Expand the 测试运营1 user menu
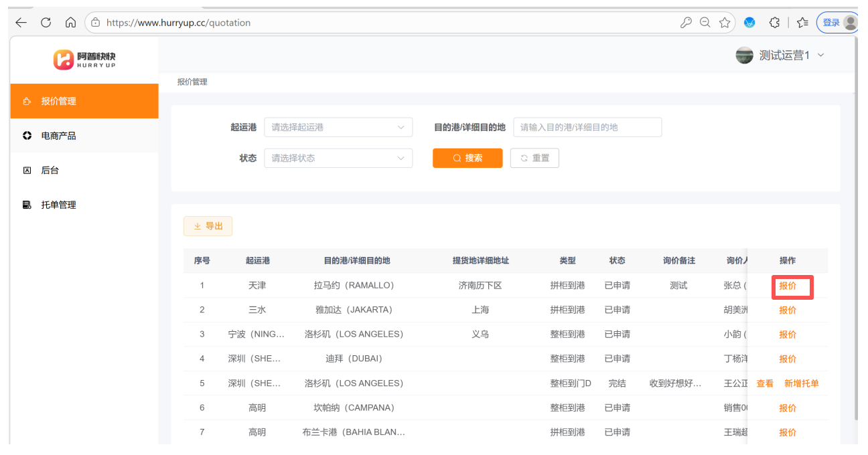The image size is (868, 455). [780, 56]
